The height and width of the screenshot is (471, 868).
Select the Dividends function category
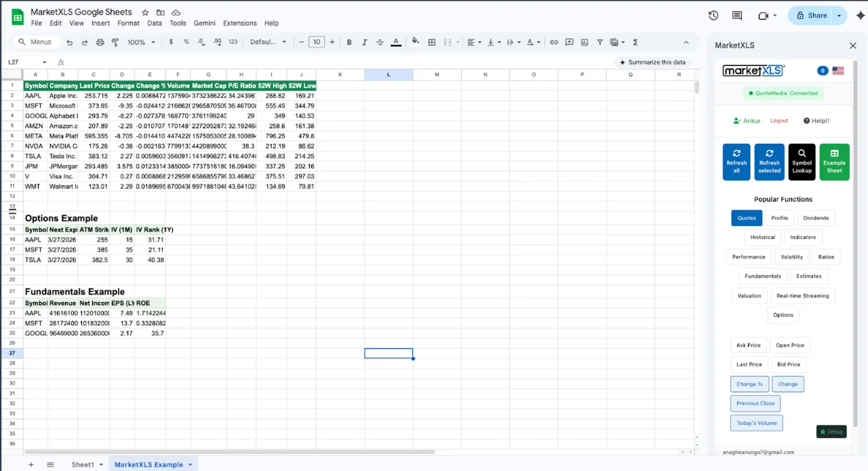click(816, 218)
